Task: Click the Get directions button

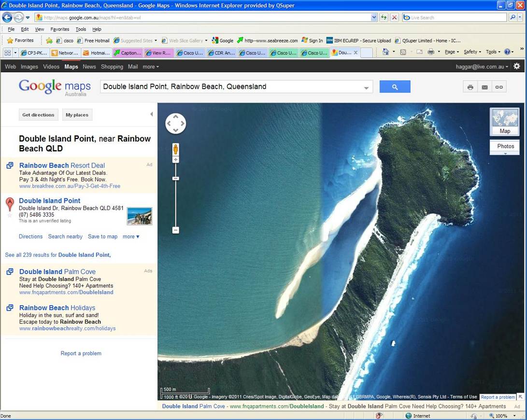Action: tap(39, 115)
